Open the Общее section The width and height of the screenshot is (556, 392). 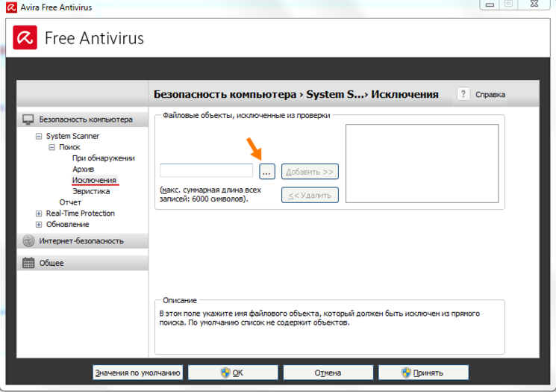click(83, 263)
